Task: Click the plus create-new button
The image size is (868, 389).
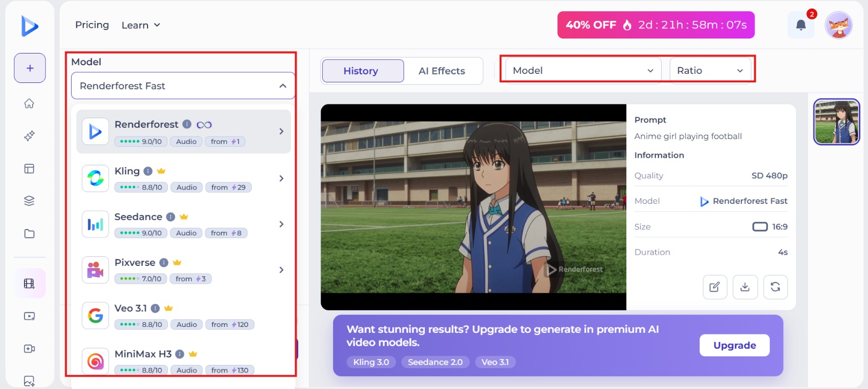Action: (30, 68)
